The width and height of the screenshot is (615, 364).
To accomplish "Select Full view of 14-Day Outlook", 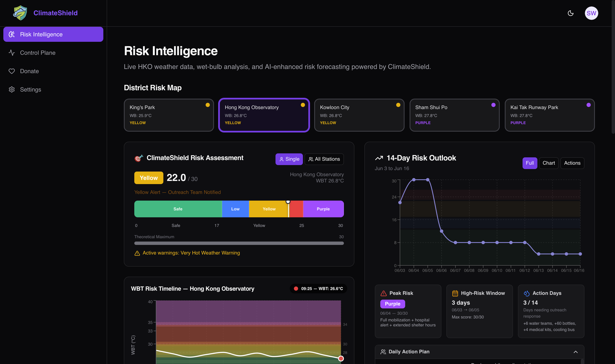I will (530, 163).
